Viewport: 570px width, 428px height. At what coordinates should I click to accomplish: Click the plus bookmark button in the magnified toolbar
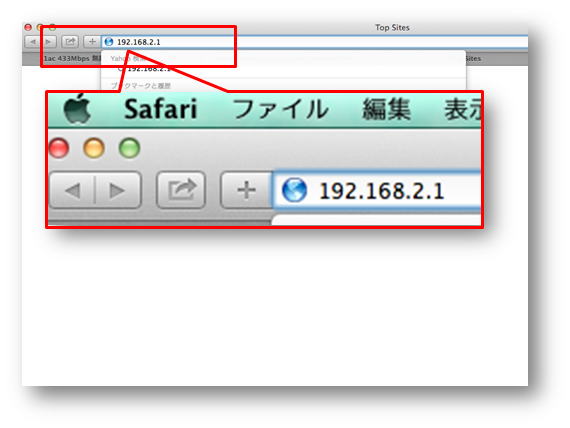point(246,190)
